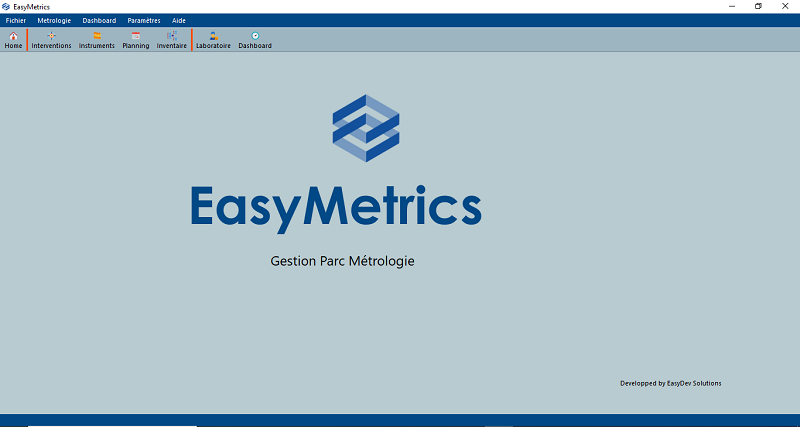Open Inventaire from the toolbar
The width and height of the screenshot is (800, 427).
tap(171, 40)
